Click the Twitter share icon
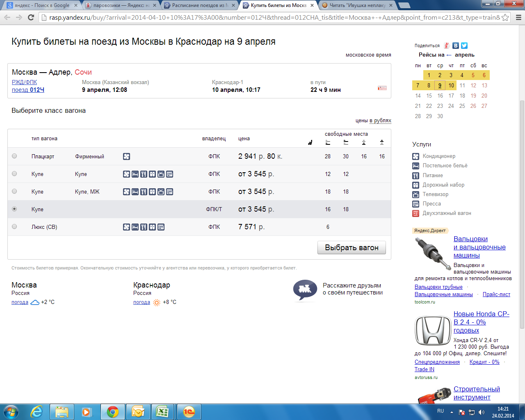 (x=464, y=46)
